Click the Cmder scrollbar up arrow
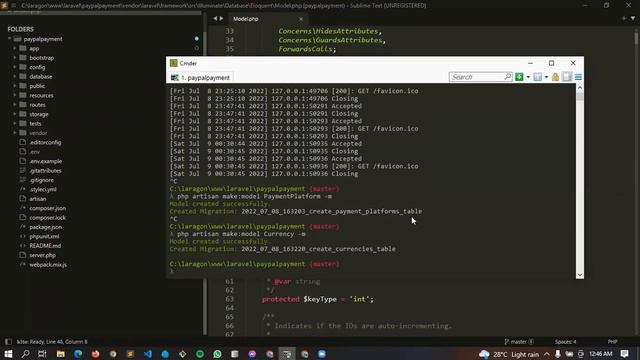640x360 pixels. pyautogui.click(x=580, y=88)
